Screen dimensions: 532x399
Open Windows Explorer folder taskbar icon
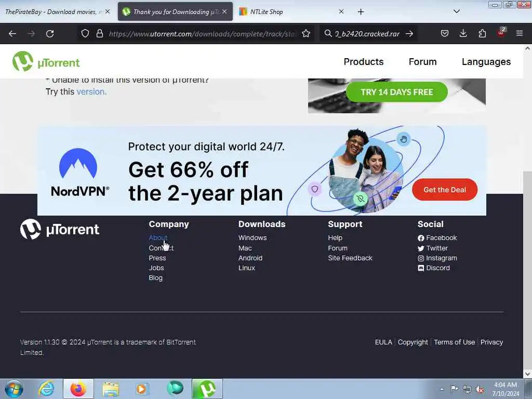coord(111,389)
